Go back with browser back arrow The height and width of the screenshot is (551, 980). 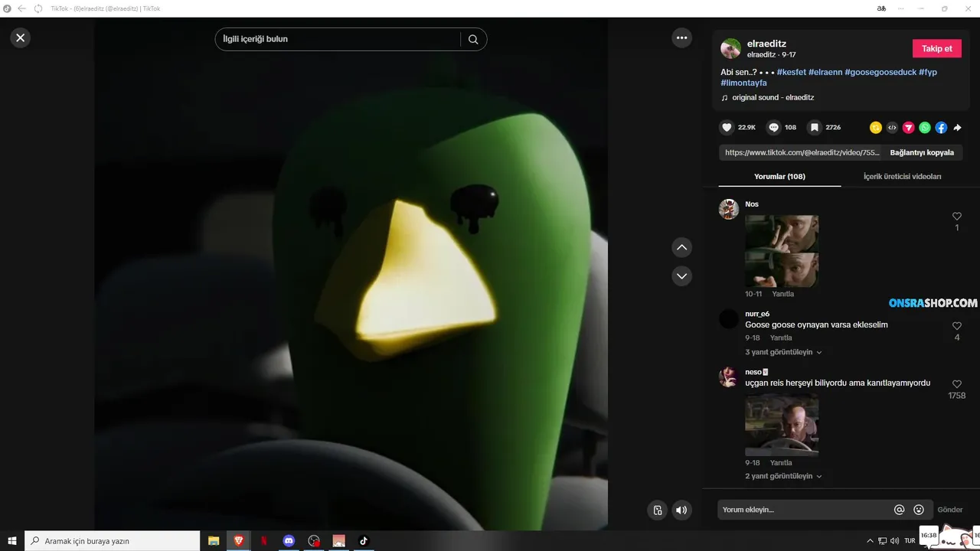tap(21, 8)
